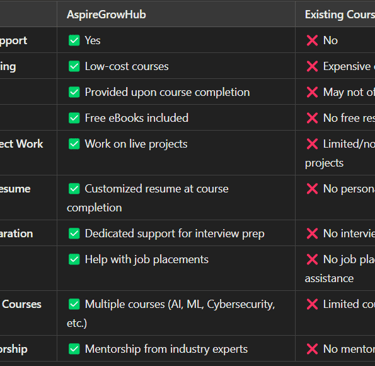Click the checkmark beside Mentorship from industry experts
The width and height of the screenshot is (375, 366).
pyautogui.click(x=74, y=349)
